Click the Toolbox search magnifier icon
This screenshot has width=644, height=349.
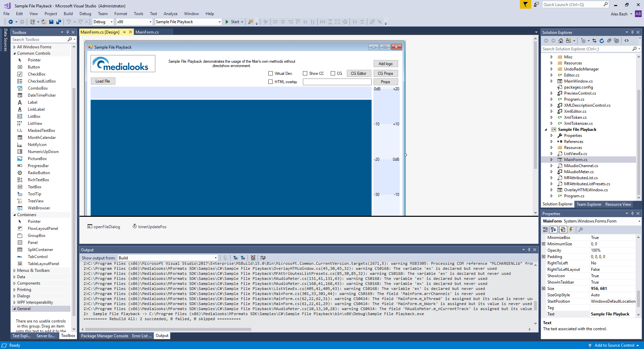tap(69, 40)
